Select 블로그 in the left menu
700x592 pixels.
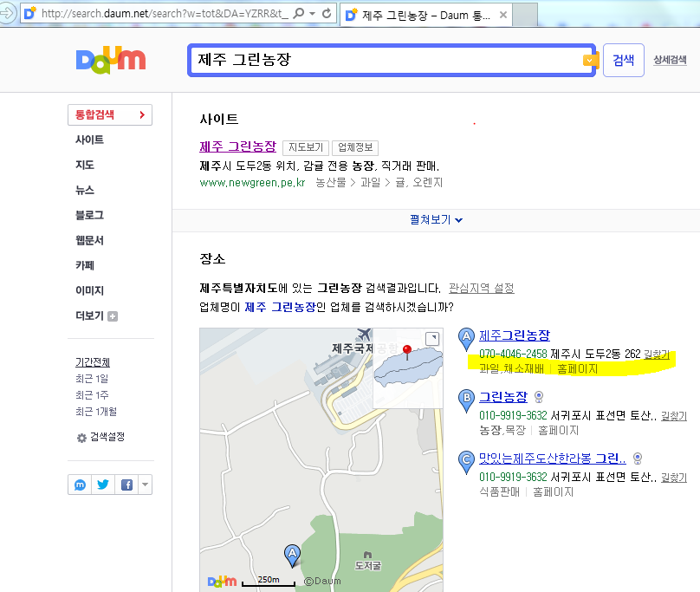(x=90, y=215)
